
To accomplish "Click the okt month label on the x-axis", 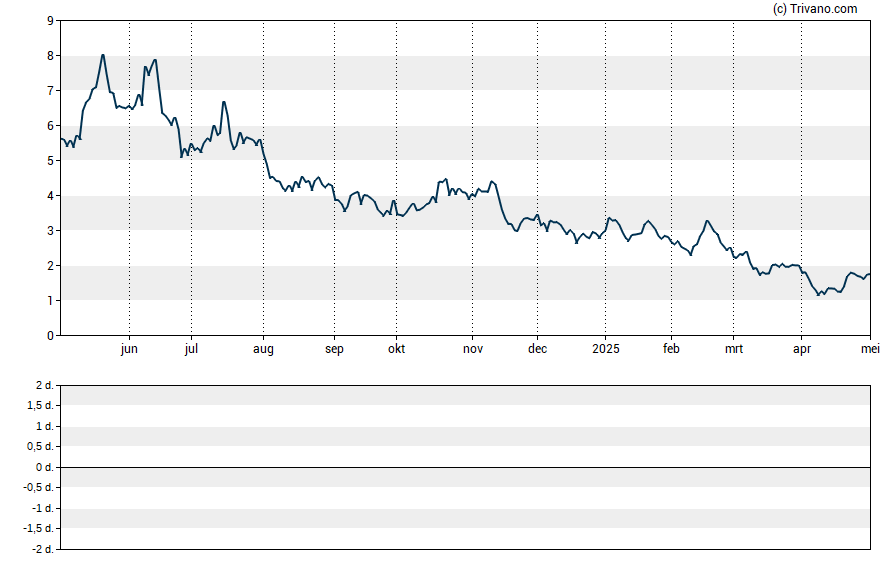I will [x=396, y=349].
